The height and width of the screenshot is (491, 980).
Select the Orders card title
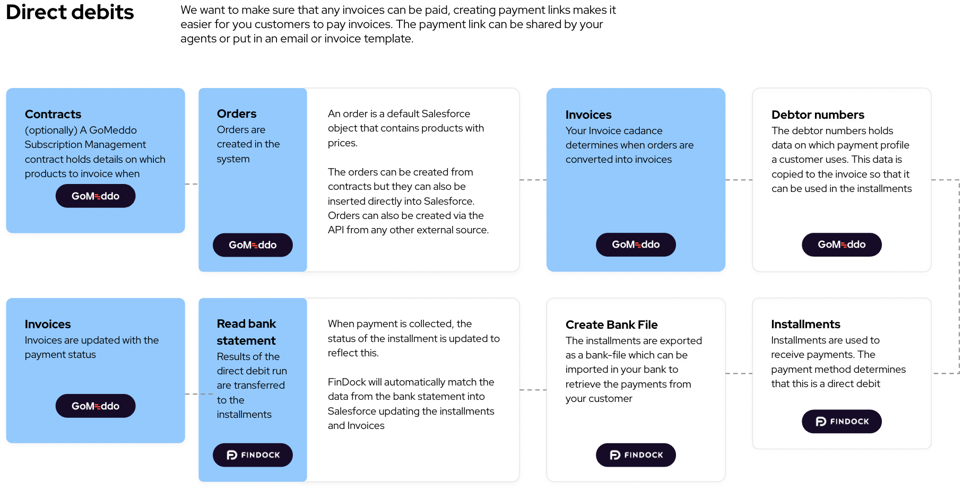tap(237, 114)
